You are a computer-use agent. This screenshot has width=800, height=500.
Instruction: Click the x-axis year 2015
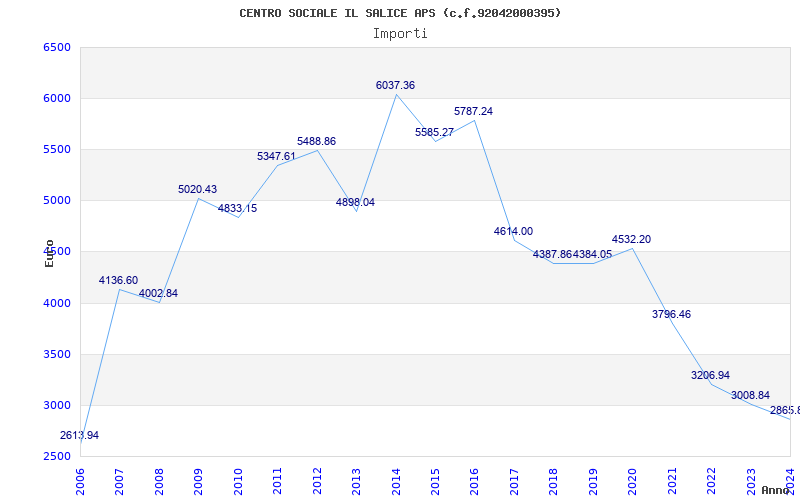click(x=435, y=482)
